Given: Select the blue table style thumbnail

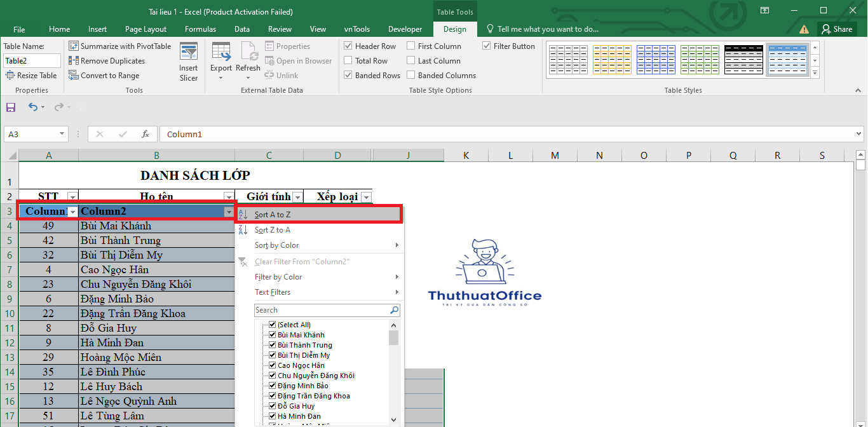Looking at the screenshot, I should pos(656,60).
